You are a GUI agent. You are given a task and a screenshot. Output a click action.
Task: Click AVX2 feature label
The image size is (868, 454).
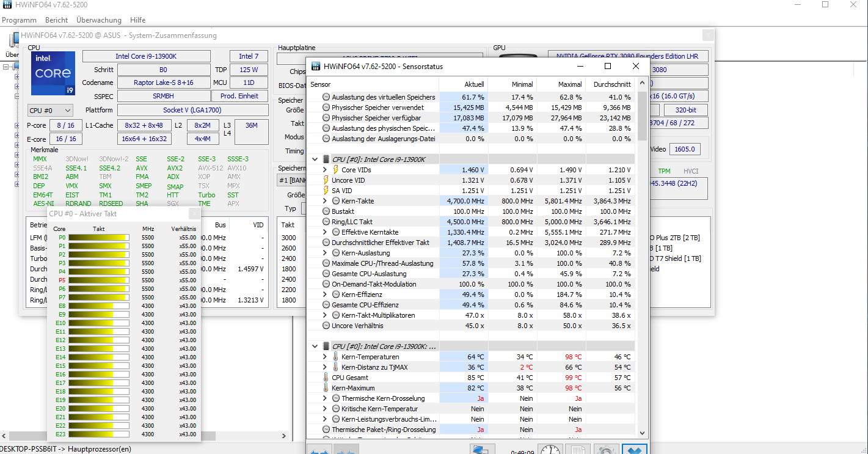coord(175,168)
